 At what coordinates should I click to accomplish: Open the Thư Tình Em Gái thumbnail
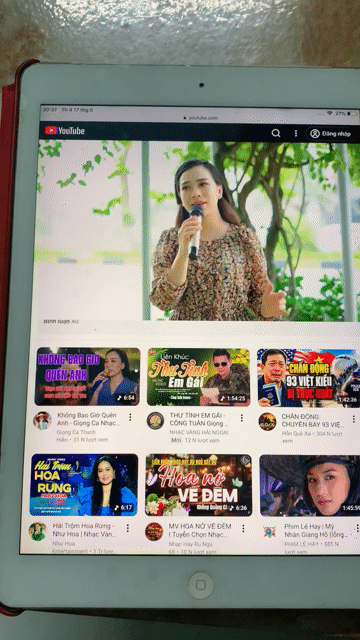click(x=198, y=377)
